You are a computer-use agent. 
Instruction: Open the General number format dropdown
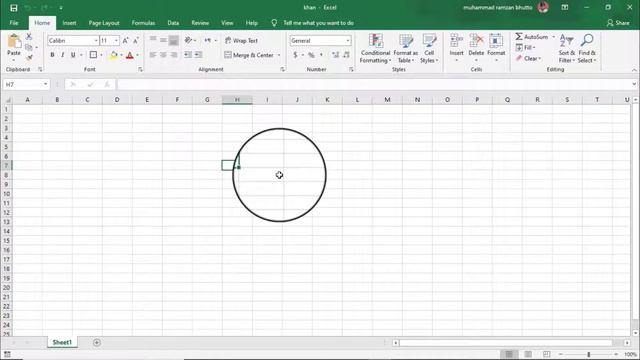348,40
